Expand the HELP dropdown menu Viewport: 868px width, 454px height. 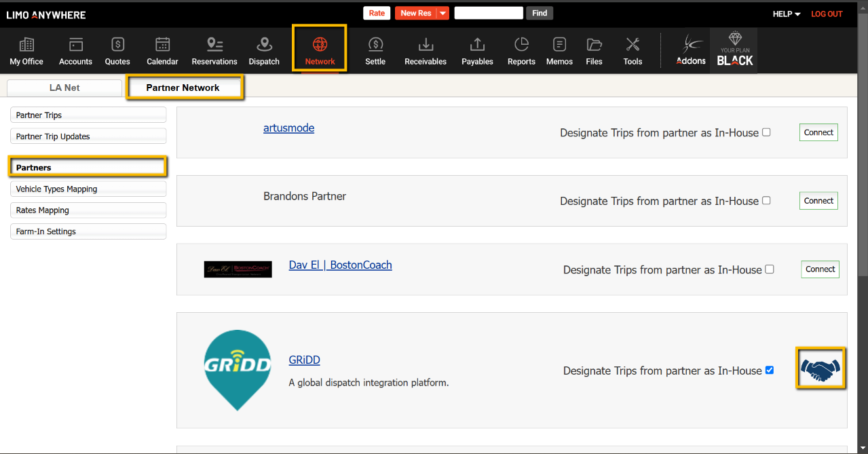pos(787,14)
